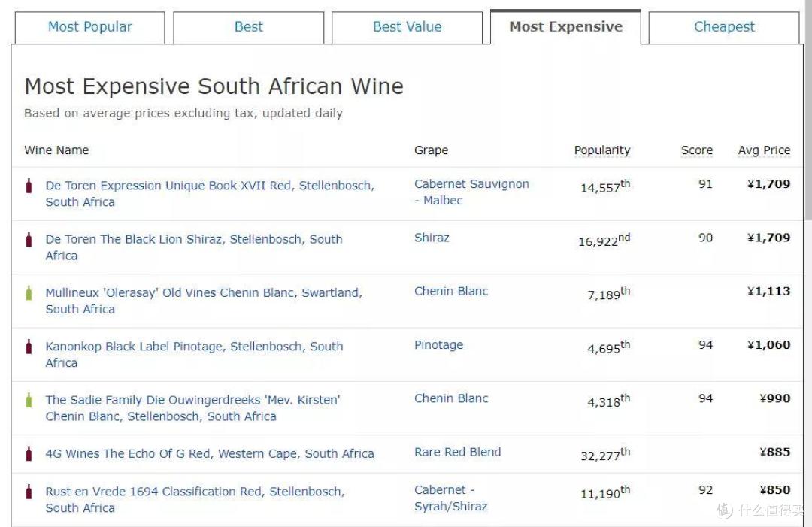Click the green bottle icon beside Sadie Family wine
The image size is (812, 527).
(x=29, y=400)
